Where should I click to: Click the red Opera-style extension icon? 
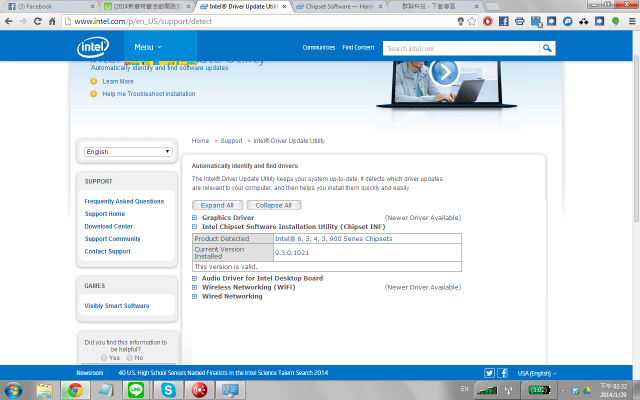click(487, 21)
